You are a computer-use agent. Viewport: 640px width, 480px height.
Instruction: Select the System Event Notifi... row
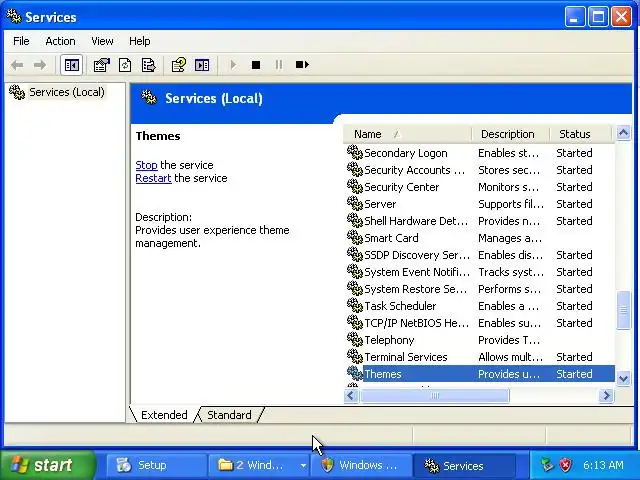pyautogui.click(x=480, y=272)
